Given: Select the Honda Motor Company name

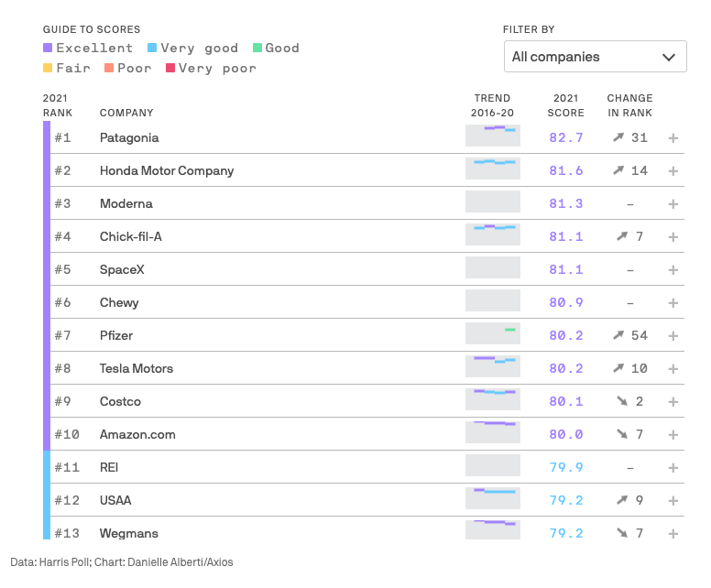Looking at the screenshot, I should coord(167,171).
